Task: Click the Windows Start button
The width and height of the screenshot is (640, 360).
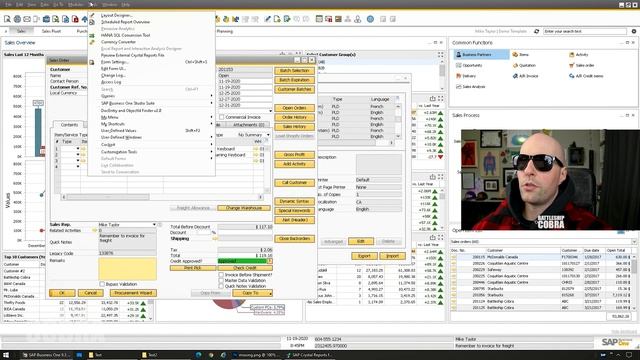Action: (6, 355)
